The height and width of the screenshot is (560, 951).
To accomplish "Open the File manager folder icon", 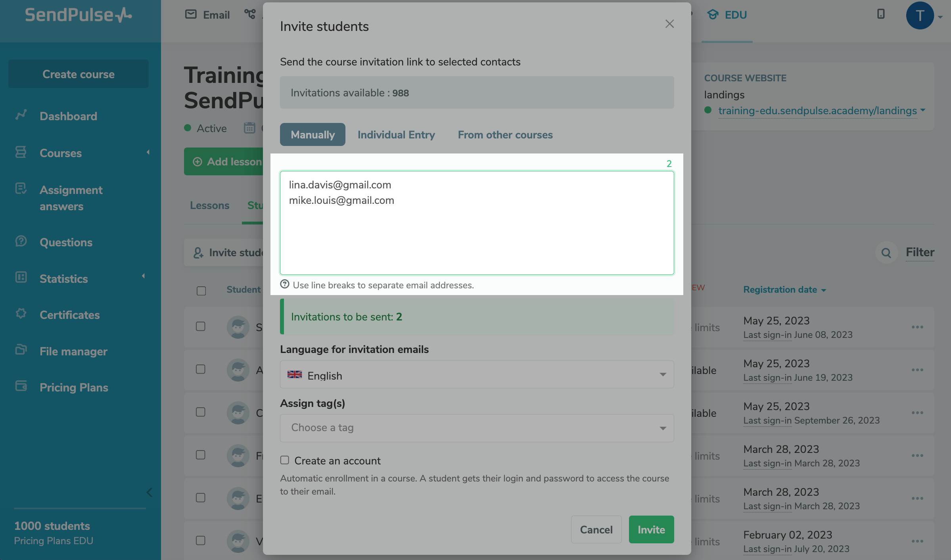I will [x=21, y=350].
